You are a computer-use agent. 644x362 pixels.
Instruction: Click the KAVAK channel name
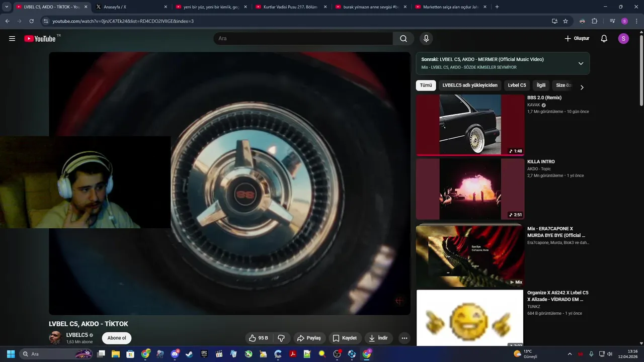coord(534,105)
